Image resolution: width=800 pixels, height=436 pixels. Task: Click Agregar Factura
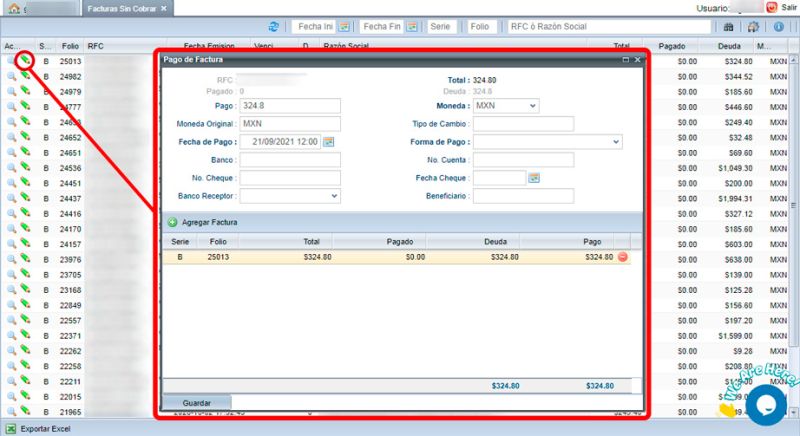coord(202,222)
